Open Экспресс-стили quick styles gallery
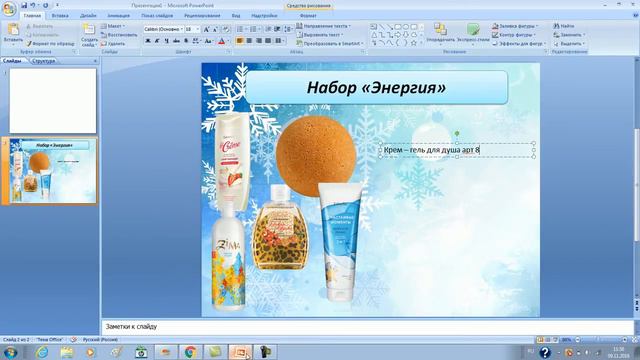The image size is (640, 360). pos(473,33)
